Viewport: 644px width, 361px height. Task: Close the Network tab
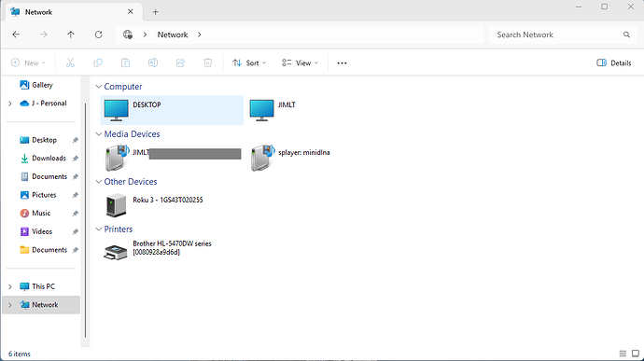[x=130, y=12]
